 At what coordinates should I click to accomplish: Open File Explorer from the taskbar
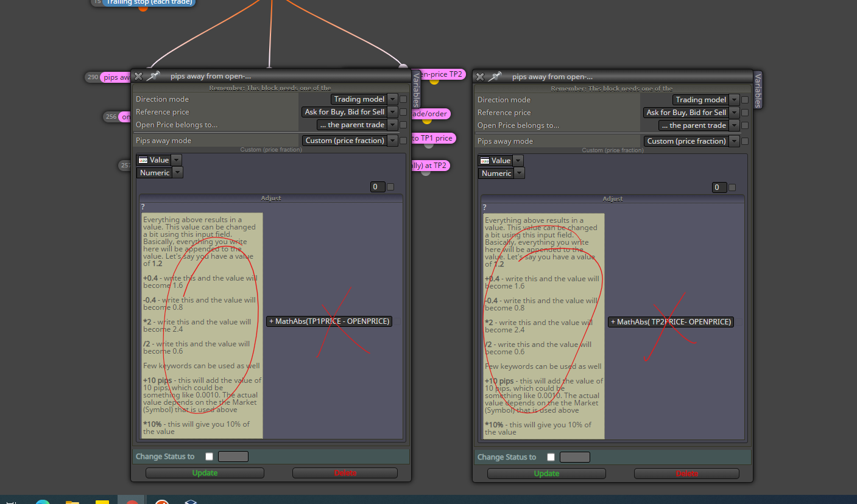pos(72,502)
